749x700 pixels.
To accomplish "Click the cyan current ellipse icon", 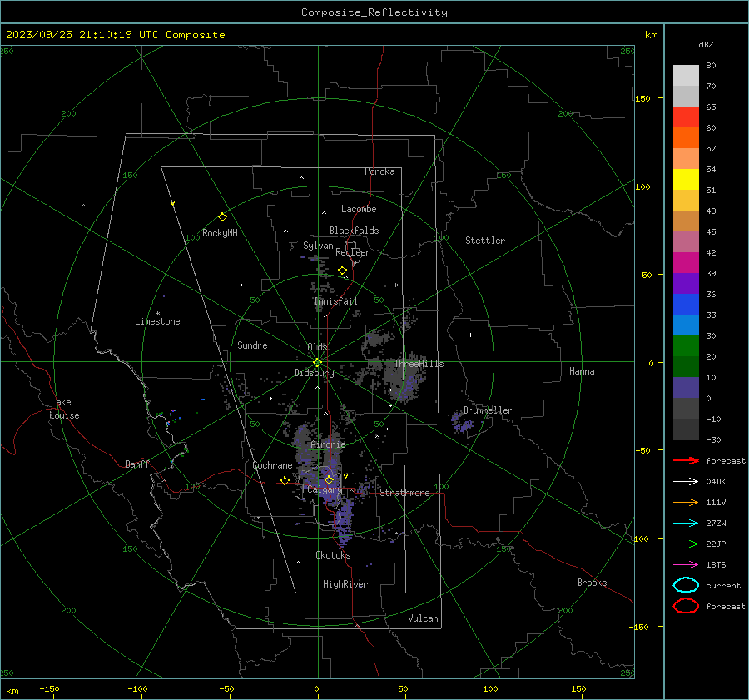I will click(x=686, y=585).
